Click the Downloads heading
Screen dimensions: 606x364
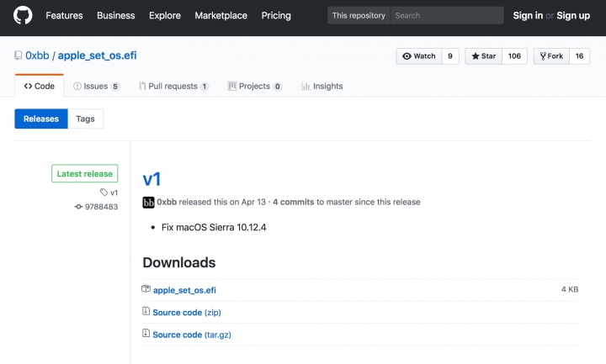pyautogui.click(x=179, y=262)
